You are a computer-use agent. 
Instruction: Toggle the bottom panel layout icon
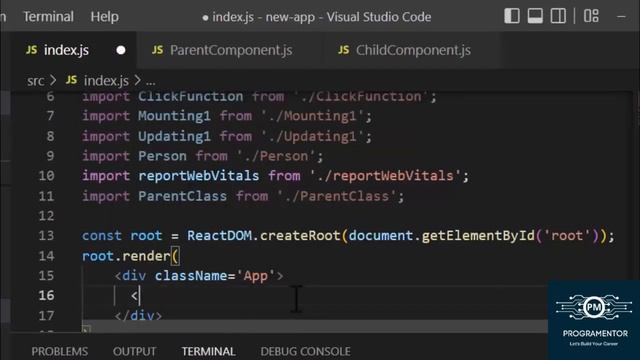pos(535,16)
